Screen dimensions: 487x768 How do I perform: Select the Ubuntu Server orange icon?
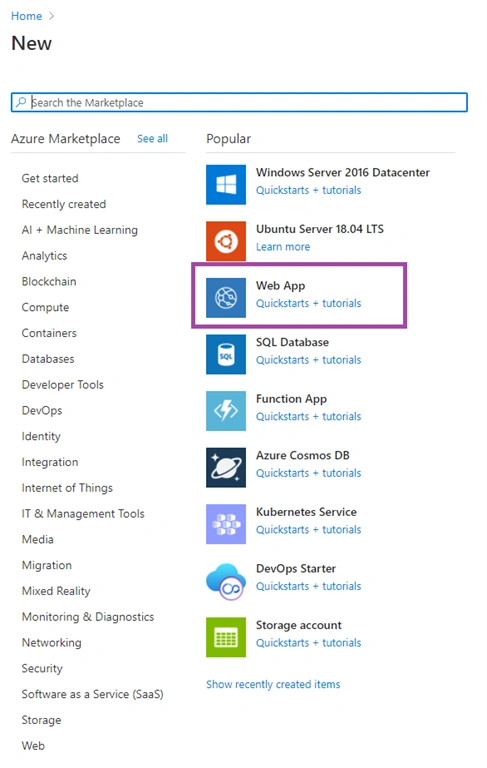click(226, 241)
